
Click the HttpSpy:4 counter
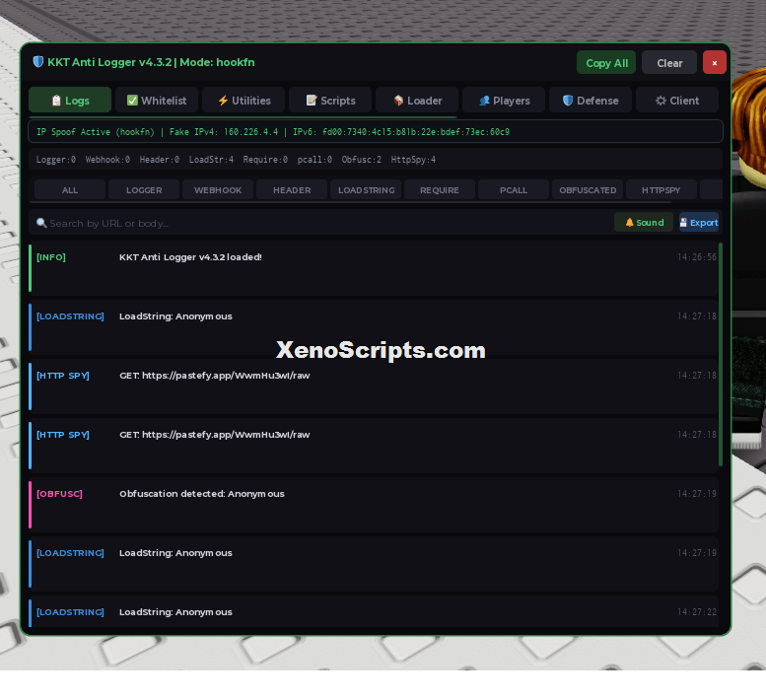click(x=413, y=160)
